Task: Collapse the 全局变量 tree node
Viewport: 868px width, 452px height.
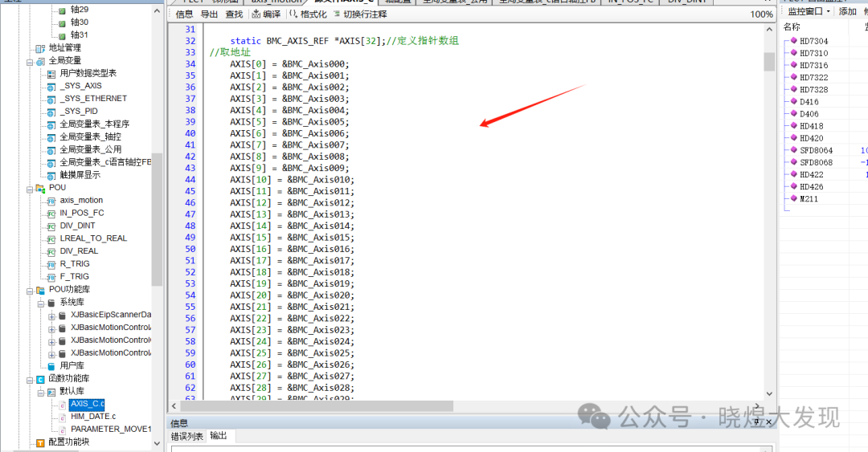Action: [x=30, y=62]
